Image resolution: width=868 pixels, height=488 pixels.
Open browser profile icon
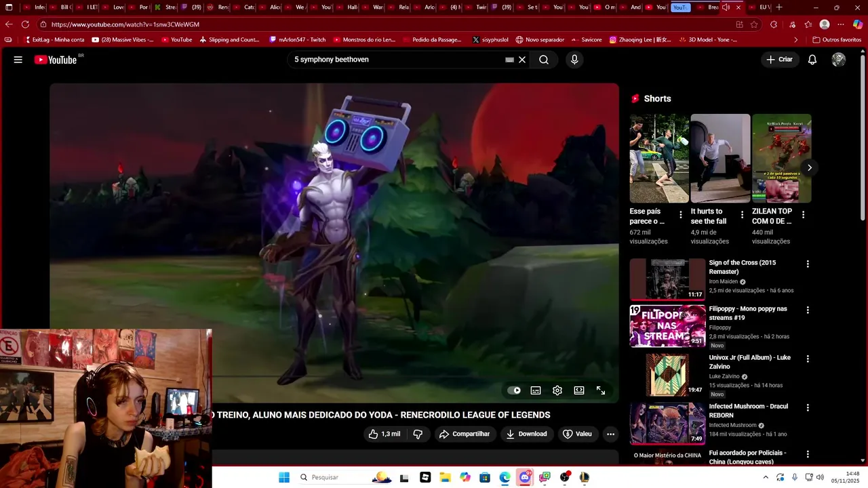click(825, 24)
